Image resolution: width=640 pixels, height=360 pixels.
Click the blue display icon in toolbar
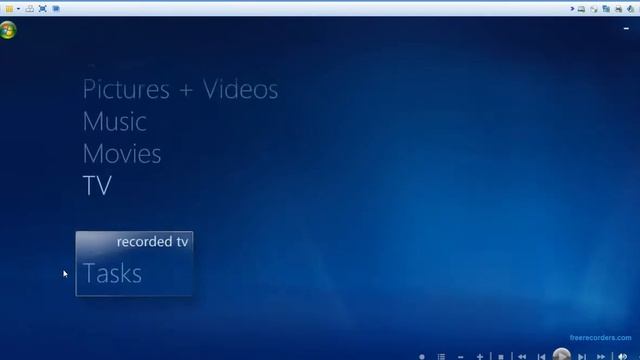(x=56, y=9)
